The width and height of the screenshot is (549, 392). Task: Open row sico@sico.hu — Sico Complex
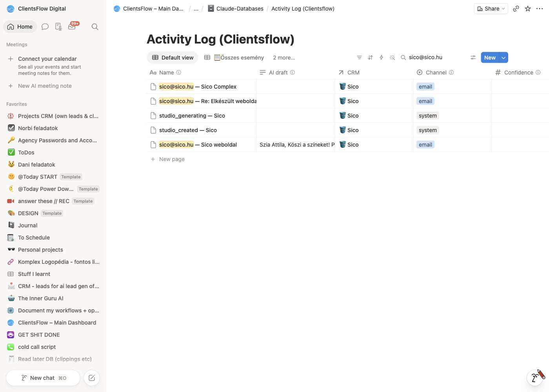click(198, 87)
